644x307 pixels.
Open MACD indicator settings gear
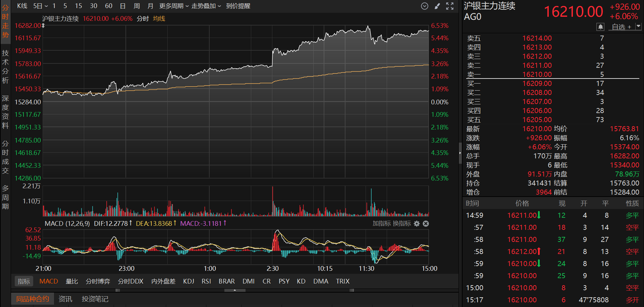pos(417,223)
